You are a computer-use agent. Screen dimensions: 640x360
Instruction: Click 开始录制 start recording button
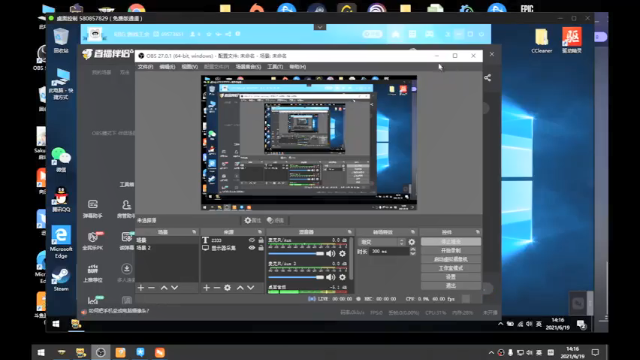click(x=451, y=250)
